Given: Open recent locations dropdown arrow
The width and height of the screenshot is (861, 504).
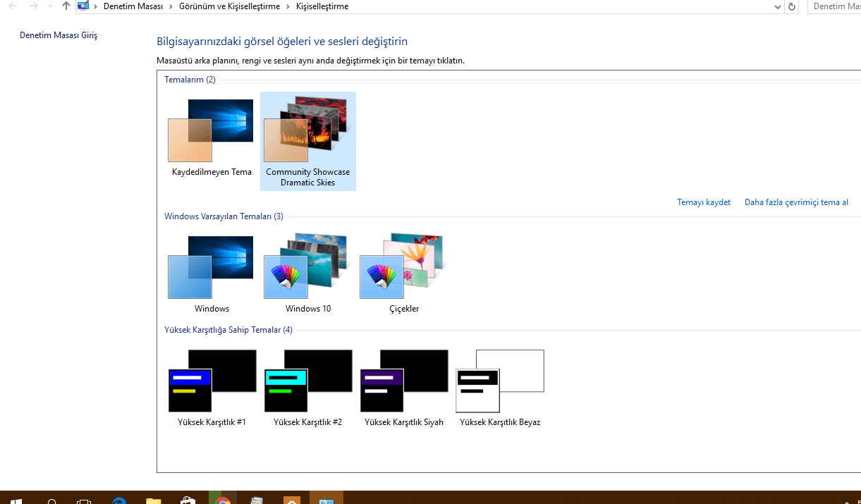Looking at the screenshot, I should point(50,6).
